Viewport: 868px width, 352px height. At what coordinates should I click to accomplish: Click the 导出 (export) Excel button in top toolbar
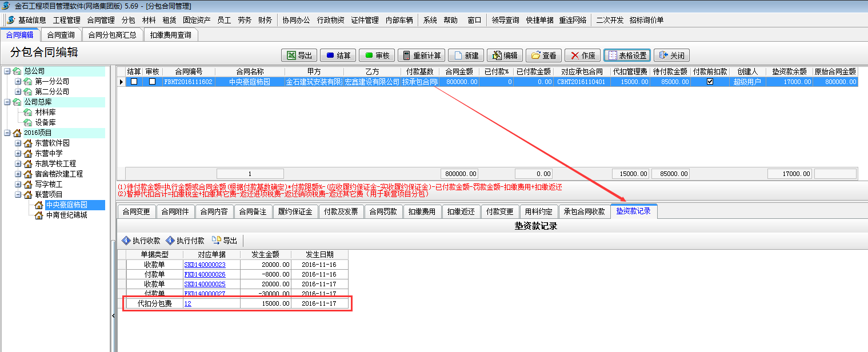[299, 55]
